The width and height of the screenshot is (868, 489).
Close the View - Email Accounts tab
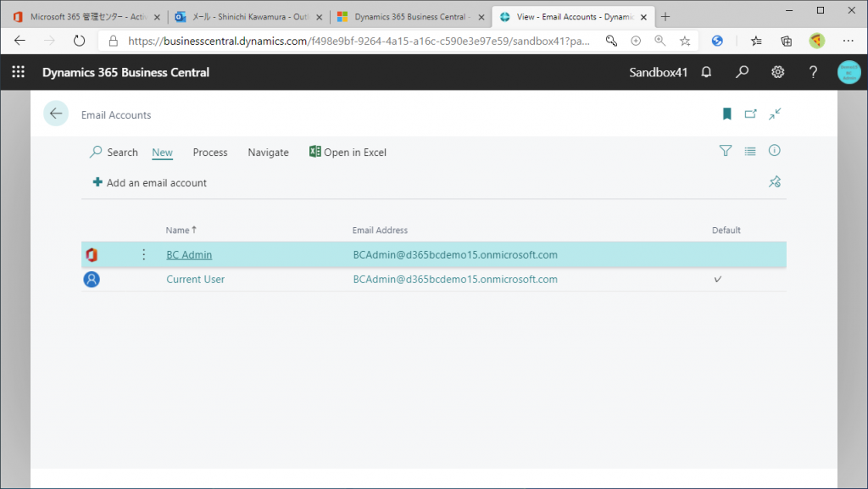[644, 17]
